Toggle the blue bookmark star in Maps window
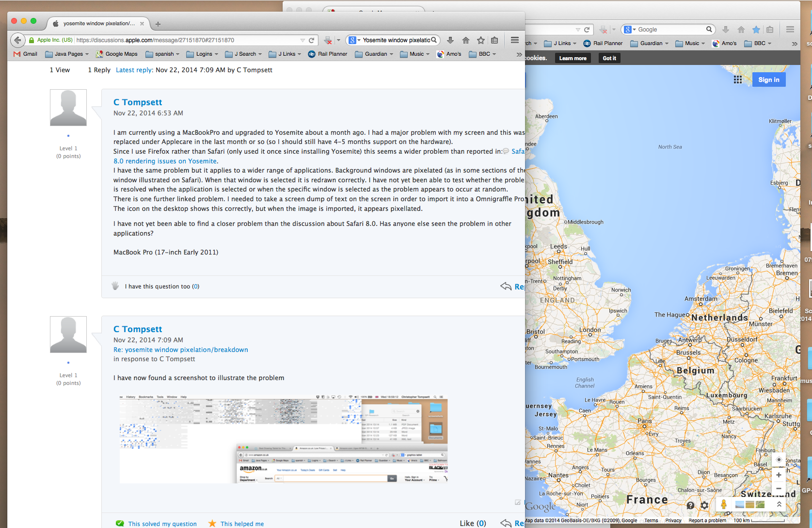The height and width of the screenshot is (528, 812). (x=756, y=30)
